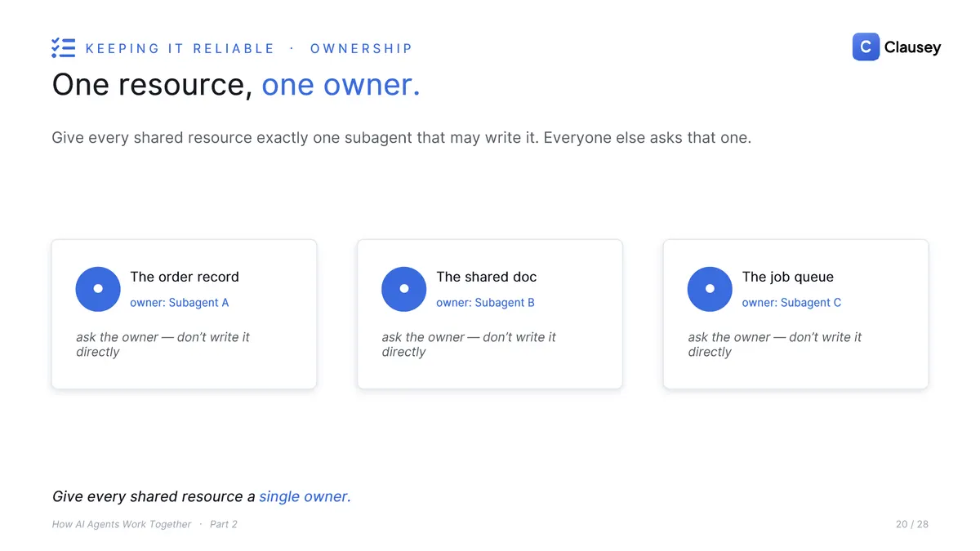The image size is (980, 551).
Task: Click the checklist icon beside Keeping It Reliable
Action: pyautogui.click(x=63, y=48)
